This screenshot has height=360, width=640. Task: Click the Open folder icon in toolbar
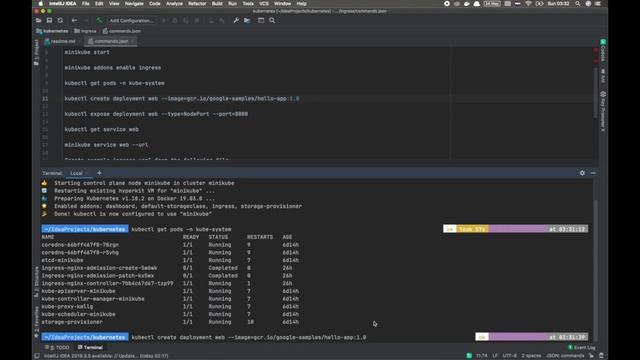point(38,20)
